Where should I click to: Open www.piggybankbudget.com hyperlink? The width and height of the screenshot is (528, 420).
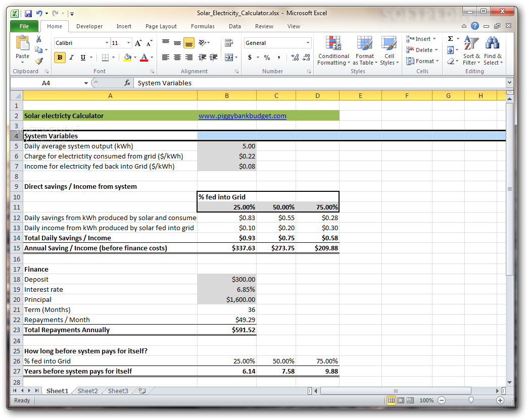pos(243,116)
